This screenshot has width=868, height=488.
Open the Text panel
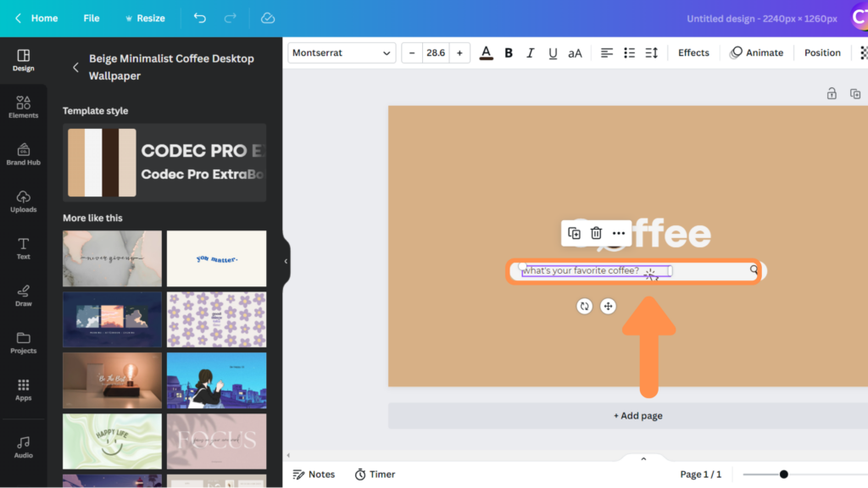[23, 248]
